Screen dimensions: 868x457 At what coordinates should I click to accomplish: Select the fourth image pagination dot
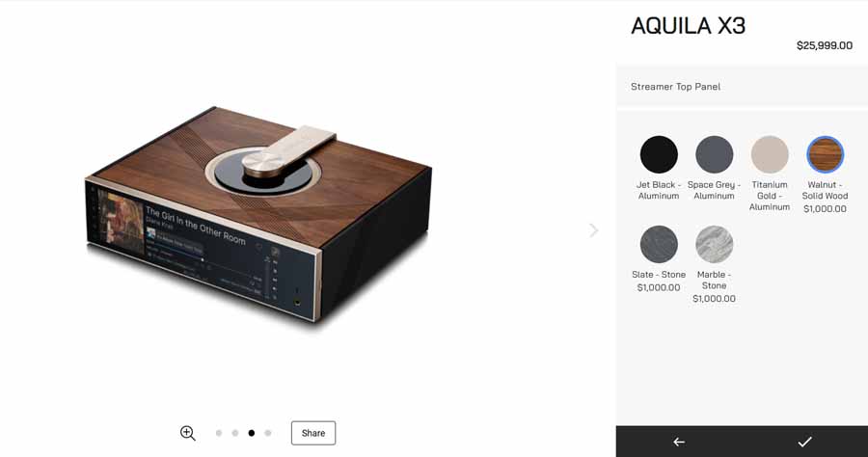tap(268, 433)
